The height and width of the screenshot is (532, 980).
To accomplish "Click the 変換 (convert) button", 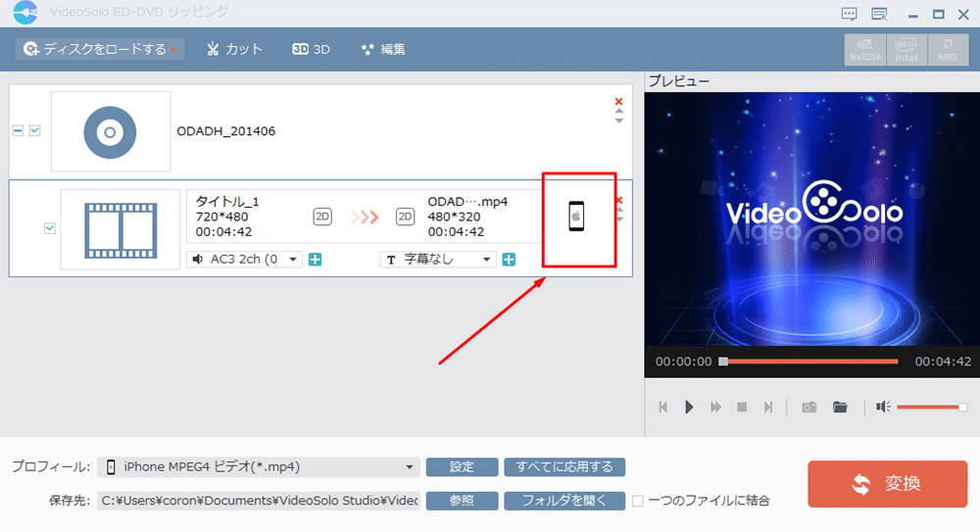I will point(888,484).
